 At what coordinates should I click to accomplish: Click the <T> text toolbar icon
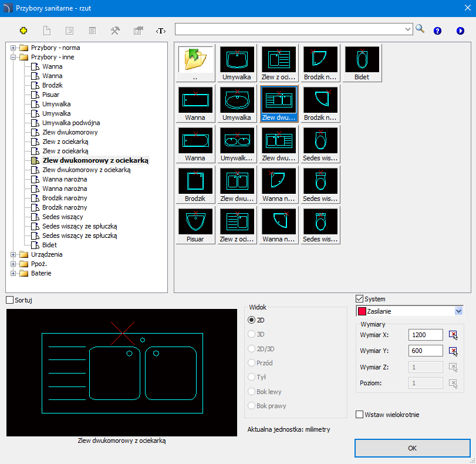160,31
